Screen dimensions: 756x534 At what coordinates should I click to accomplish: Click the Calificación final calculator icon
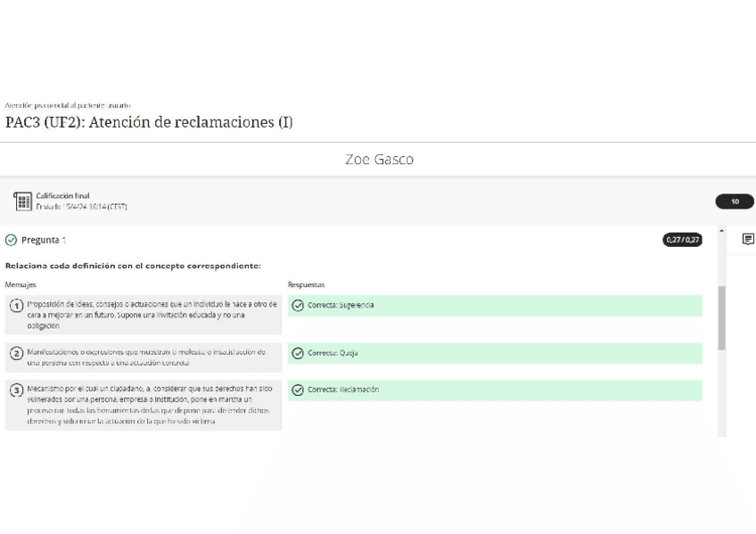click(x=22, y=201)
